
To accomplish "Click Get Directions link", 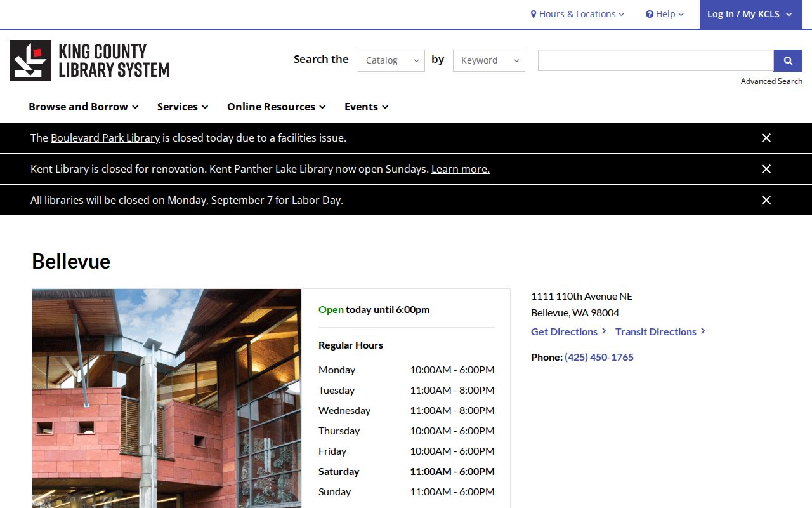I will tap(568, 331).
